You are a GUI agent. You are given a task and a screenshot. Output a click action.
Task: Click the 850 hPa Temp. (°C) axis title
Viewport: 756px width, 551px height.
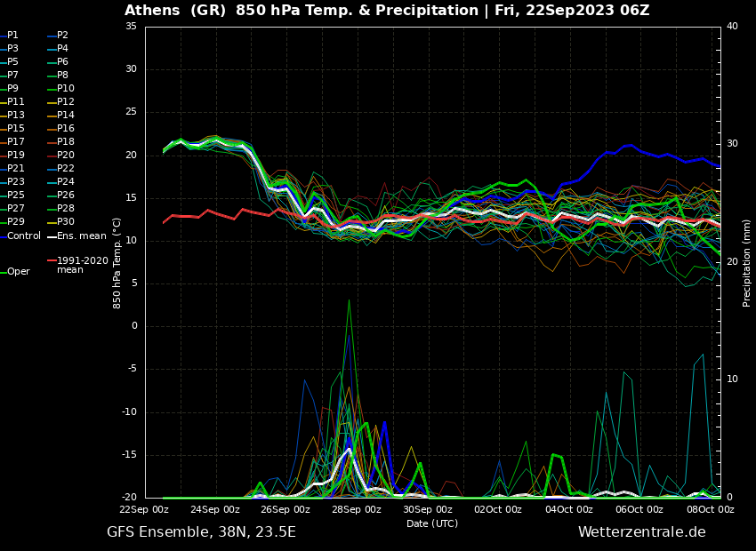coord(117,261)
